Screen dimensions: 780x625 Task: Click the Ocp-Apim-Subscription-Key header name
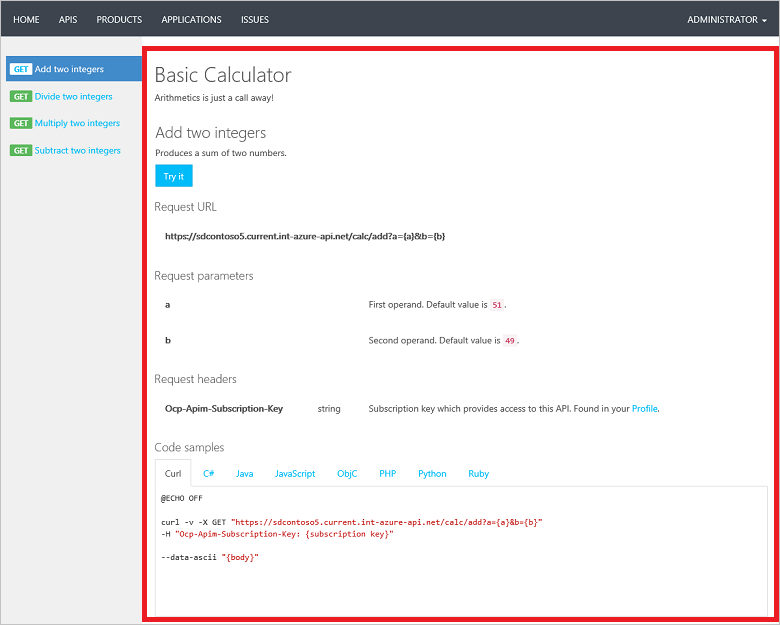coord(224,409)
